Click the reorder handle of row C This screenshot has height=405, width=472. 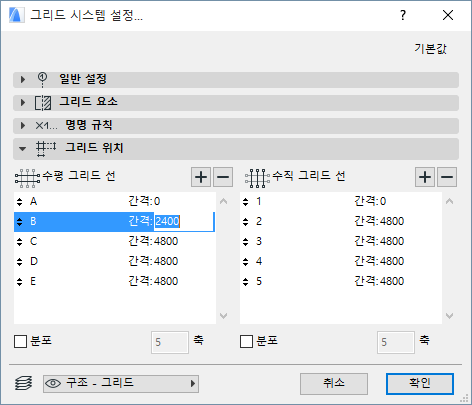click(x=20, y=242)
